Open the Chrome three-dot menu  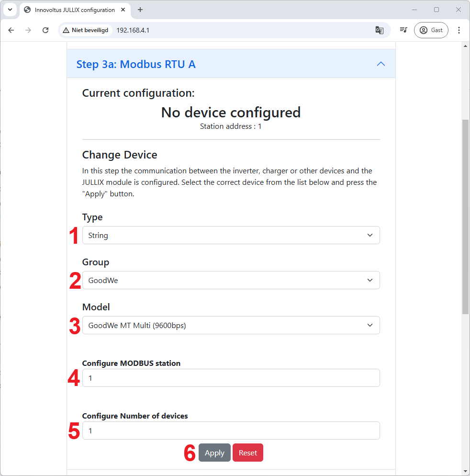pos(459,30)
